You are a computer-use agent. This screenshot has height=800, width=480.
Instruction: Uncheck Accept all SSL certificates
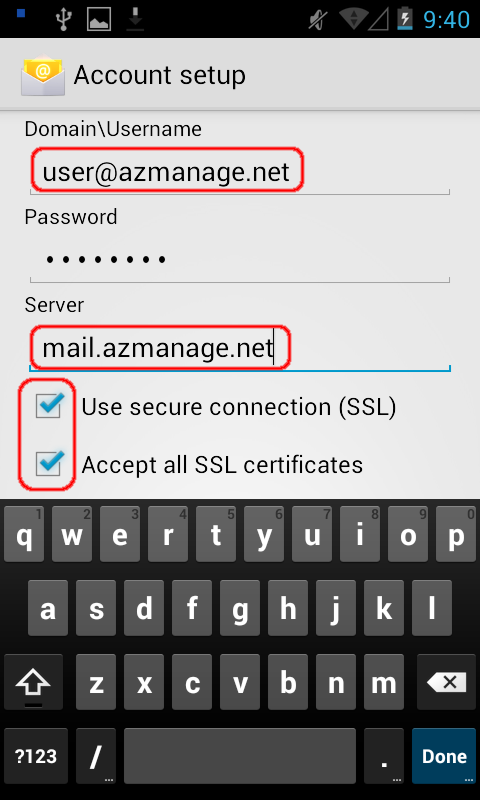tap(49, 465)
